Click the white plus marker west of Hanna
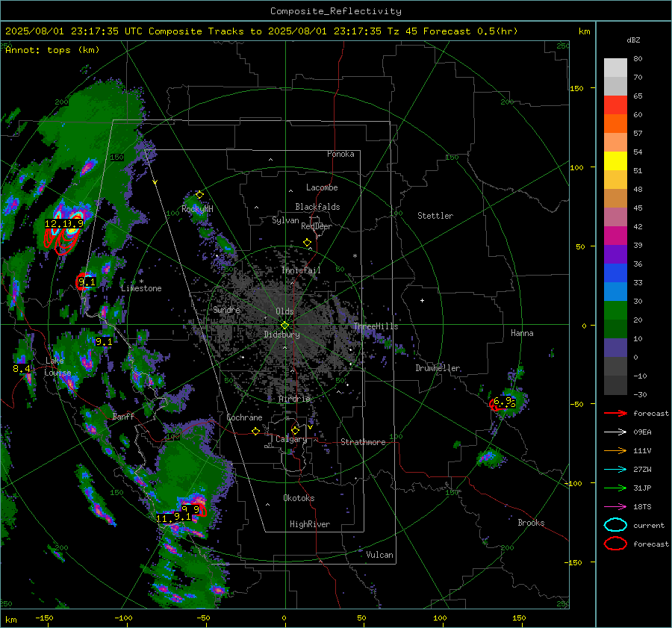 pyautogui.click(x=422, y=300)
